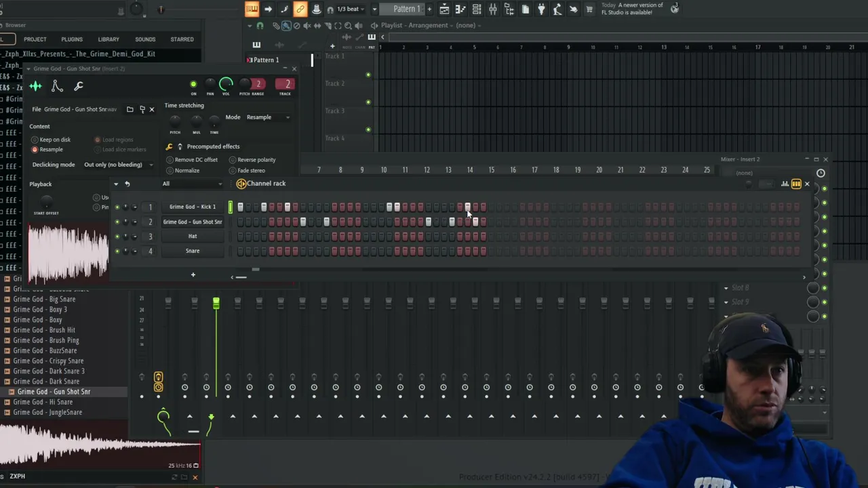Toggle the typing keyboard to piano icon
This screenshot has width=868, height=488.
(252, 9)
